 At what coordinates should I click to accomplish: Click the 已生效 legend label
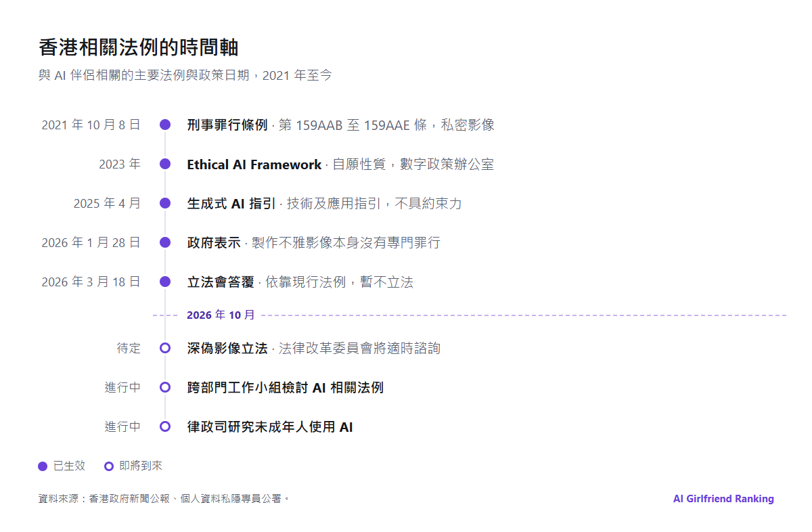tap(69, 466)
